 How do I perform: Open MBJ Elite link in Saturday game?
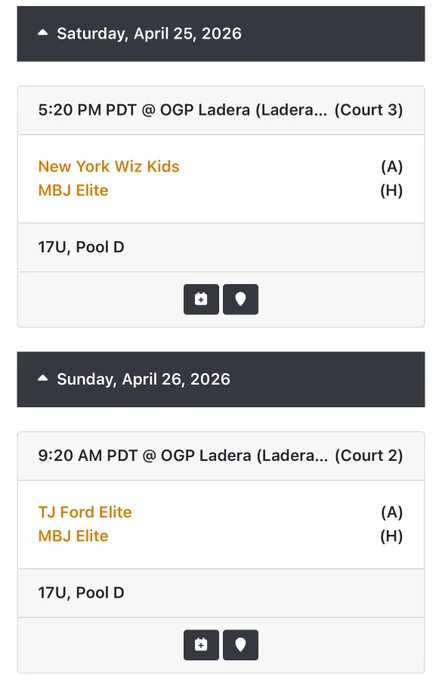(x=73, y=190)
